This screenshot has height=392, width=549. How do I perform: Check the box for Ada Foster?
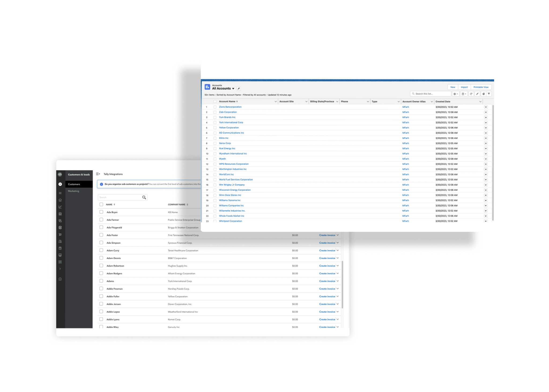point(101,235)
